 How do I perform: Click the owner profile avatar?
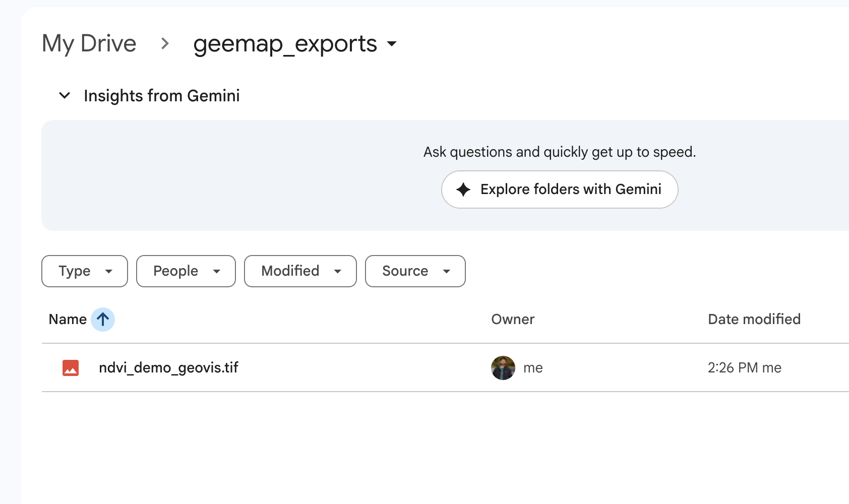[503, 368]
